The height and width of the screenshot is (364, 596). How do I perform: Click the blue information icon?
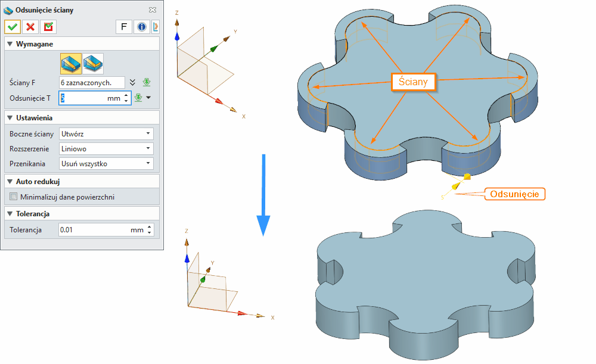141,27
